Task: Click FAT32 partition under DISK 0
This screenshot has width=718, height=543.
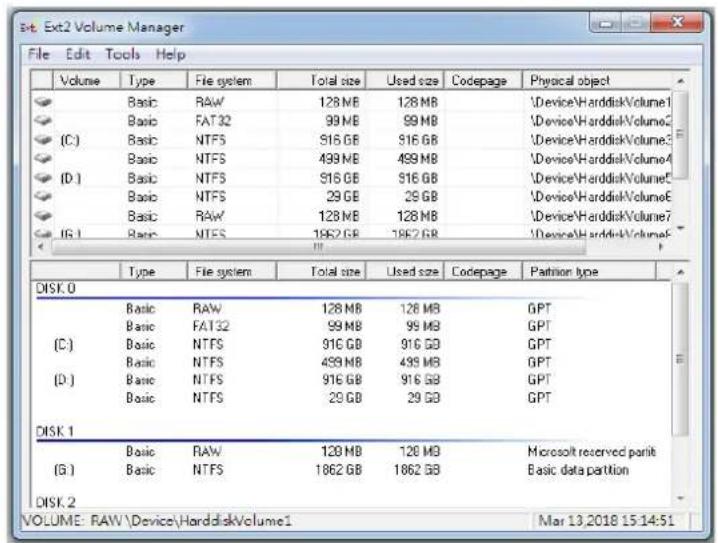Action: pyautogui.click(x=211, y=326)
